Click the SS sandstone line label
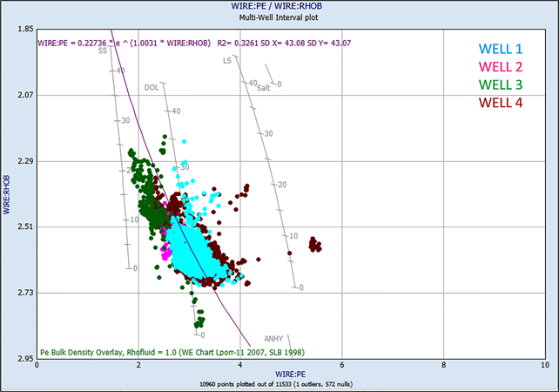 (103, 51)
